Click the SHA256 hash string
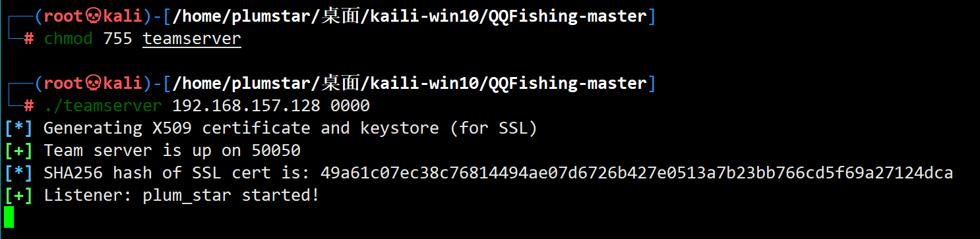980x239 pixels. click(636, 173)
